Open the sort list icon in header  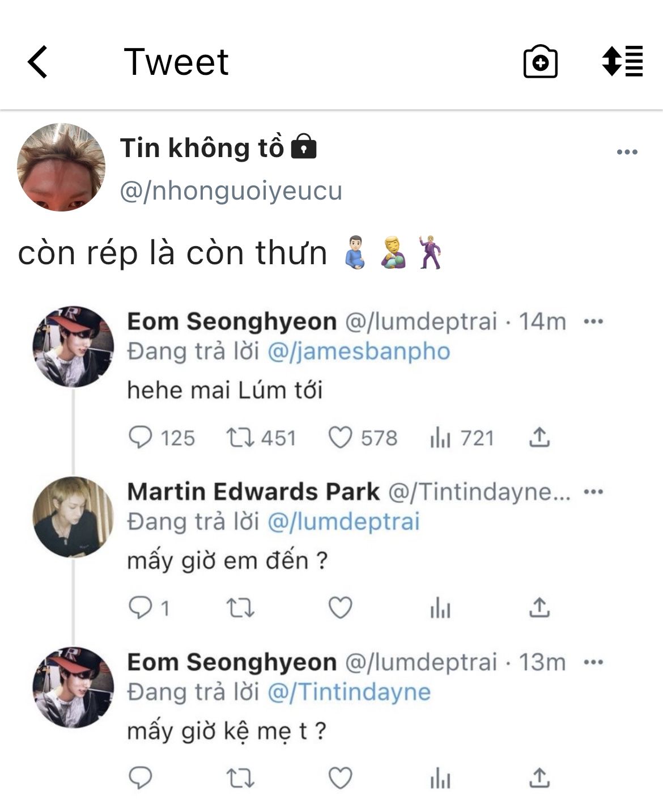coord(622,61)
